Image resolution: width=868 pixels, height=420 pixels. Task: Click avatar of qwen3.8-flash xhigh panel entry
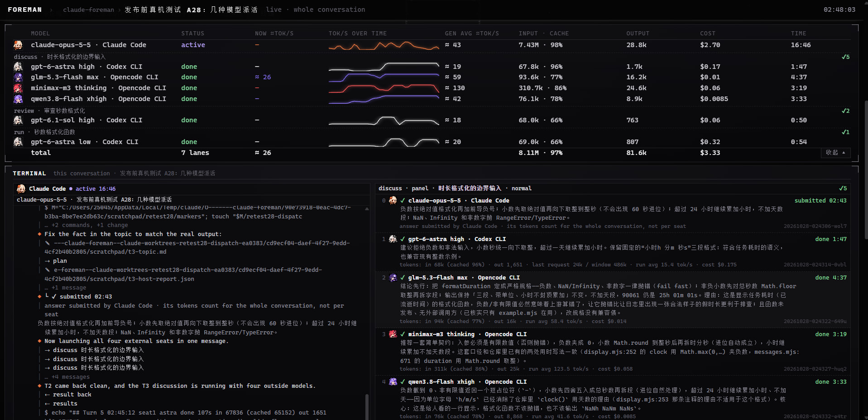(x=393, y=381)
